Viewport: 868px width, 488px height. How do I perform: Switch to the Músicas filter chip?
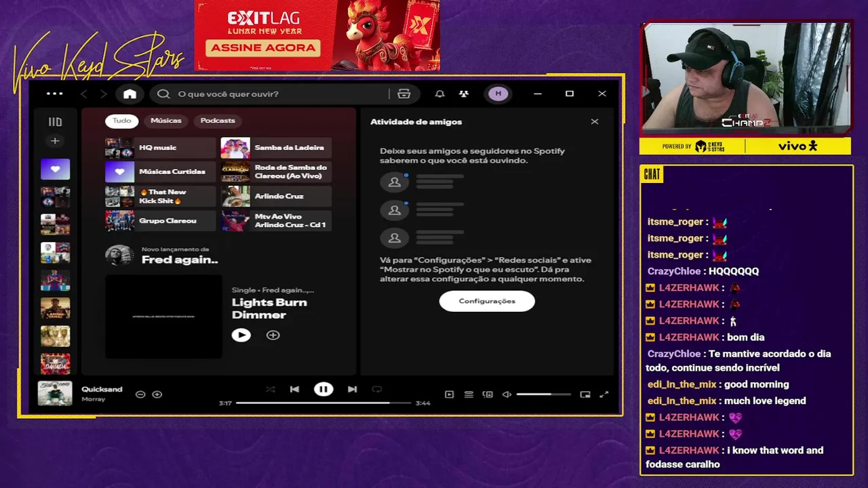coord(166,121)
